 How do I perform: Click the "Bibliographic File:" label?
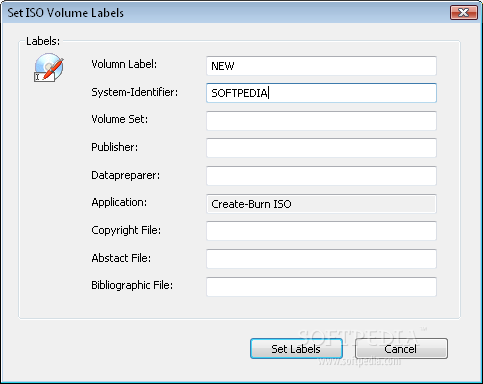coord(132,285)
